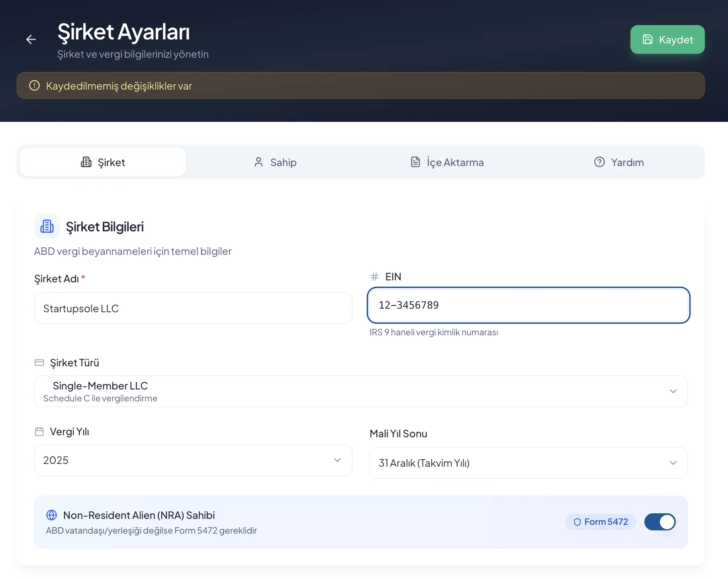Open the Yardım tab
728x579 pixels.
tap(618, 162)
